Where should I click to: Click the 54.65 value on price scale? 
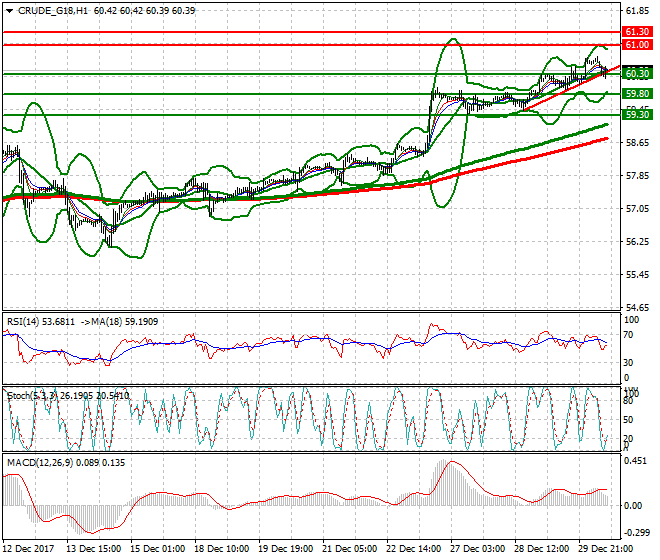pos(637,308)
